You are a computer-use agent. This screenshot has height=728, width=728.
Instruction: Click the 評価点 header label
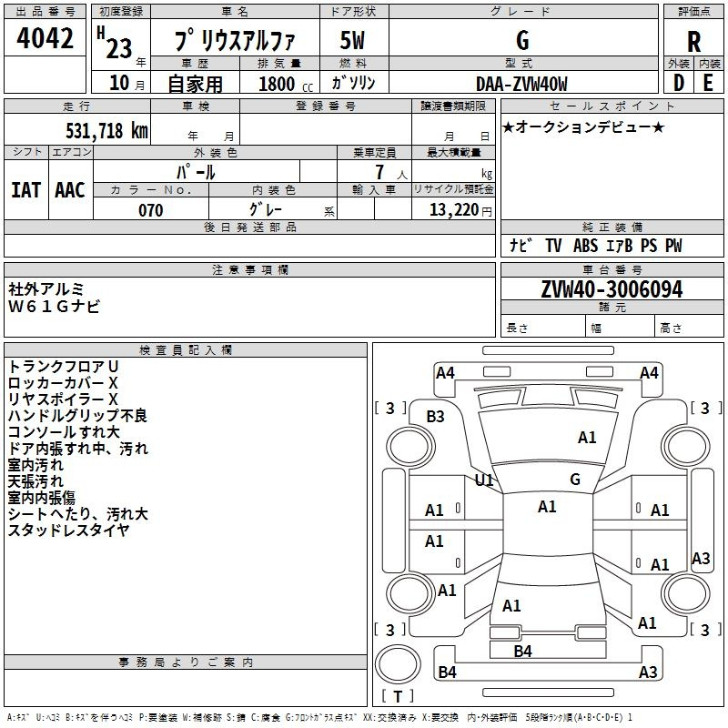(693, 12)
